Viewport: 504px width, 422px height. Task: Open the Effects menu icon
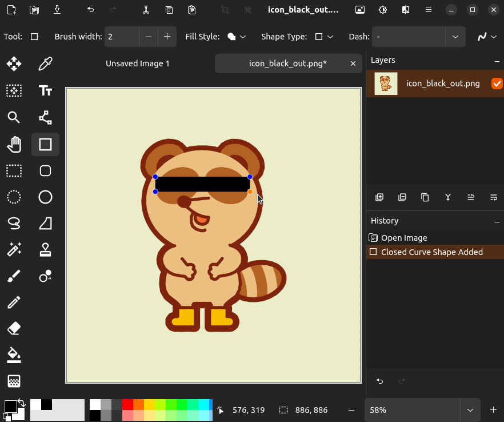pyautogui.click(x=406, y=10)
